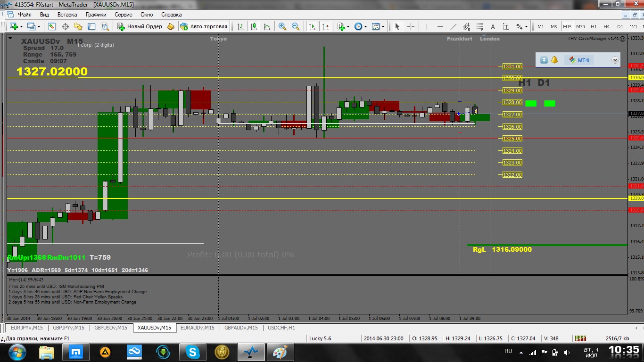Switch timeframe to H1

pos(594,26)
